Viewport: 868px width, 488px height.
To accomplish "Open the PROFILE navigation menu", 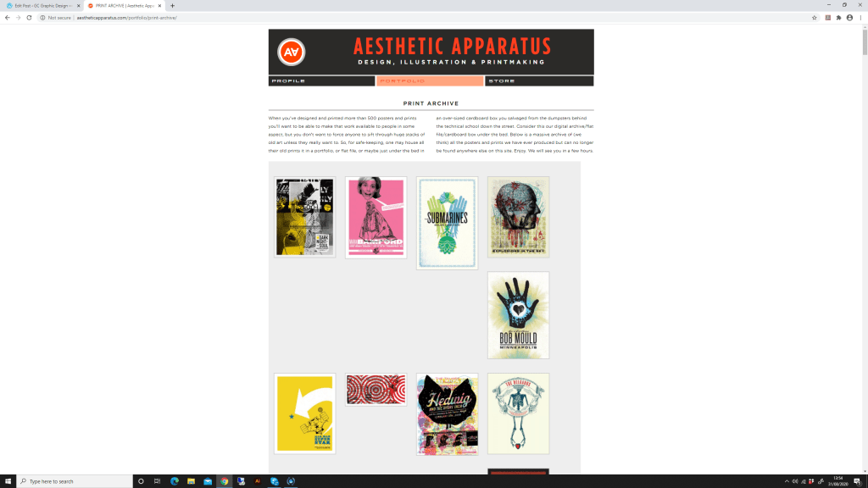I will (321, 80).
